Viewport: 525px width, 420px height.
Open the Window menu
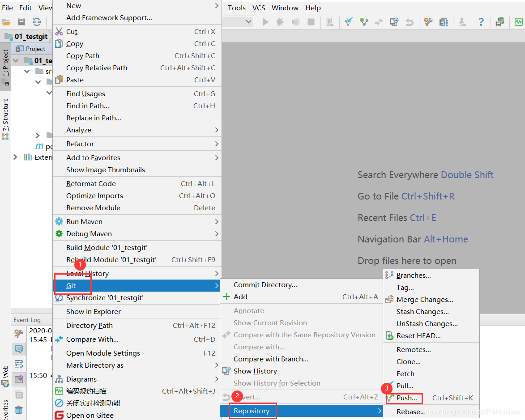click(x=285, y=8)
